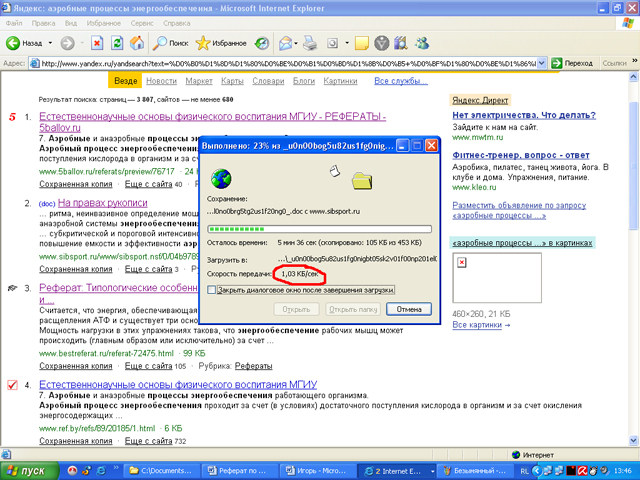Click the icon beside result 3
The width and height of the screenshot is (640, 480).
[x=12, y=288]
